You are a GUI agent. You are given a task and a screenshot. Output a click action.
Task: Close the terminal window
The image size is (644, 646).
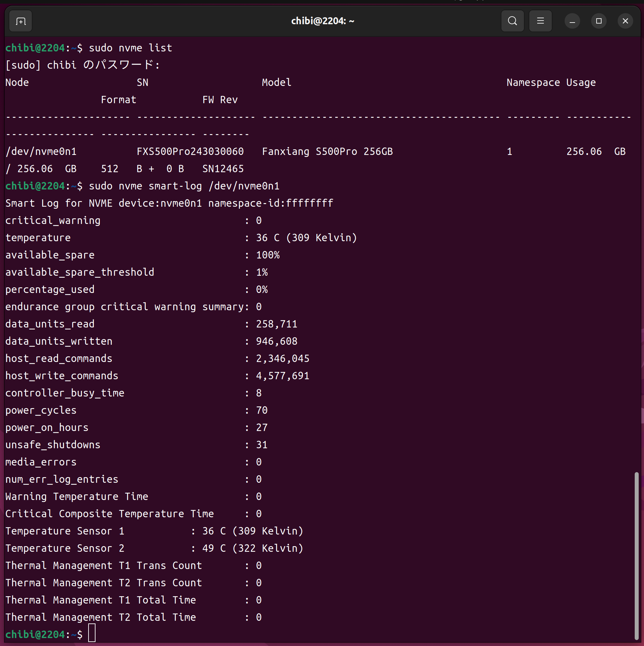pyautogui.click(x=625, y=21)
